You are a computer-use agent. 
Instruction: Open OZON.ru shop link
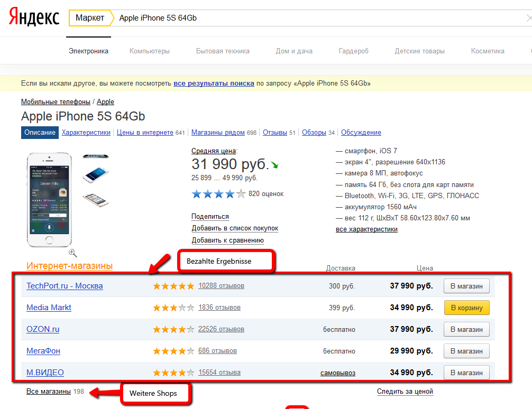(43, 329)
